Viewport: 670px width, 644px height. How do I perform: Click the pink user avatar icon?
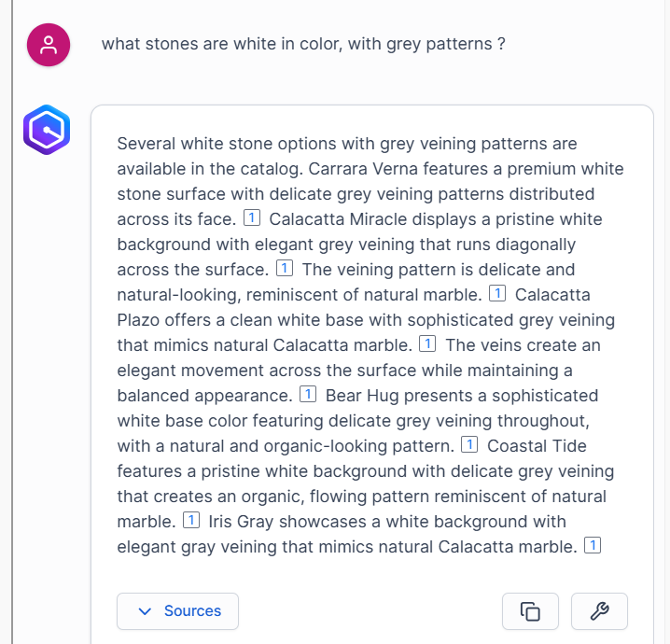pos(49,44)
